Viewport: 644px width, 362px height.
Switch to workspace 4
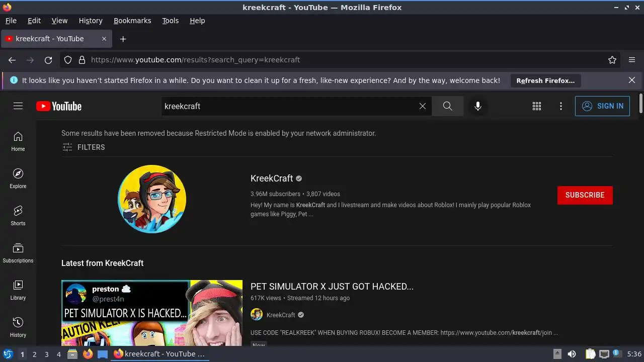pyautogui.click(x=59, y=354)
